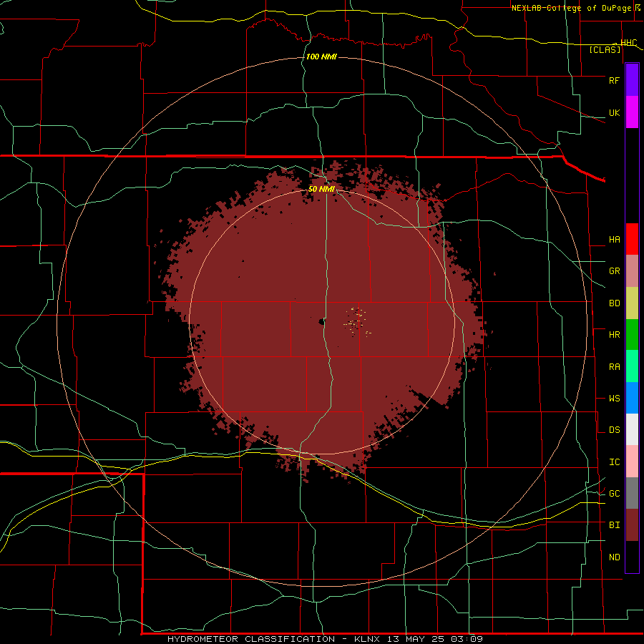Screen dimensions: 644x644
Task: Click the blue WS legend swatch
Action: [x=632, y=398]
